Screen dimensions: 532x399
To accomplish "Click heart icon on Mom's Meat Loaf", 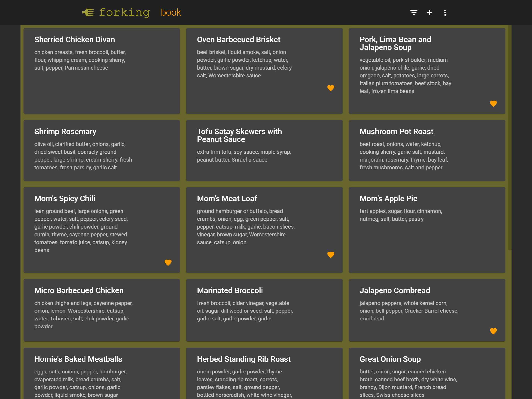I will click(330, 255).
